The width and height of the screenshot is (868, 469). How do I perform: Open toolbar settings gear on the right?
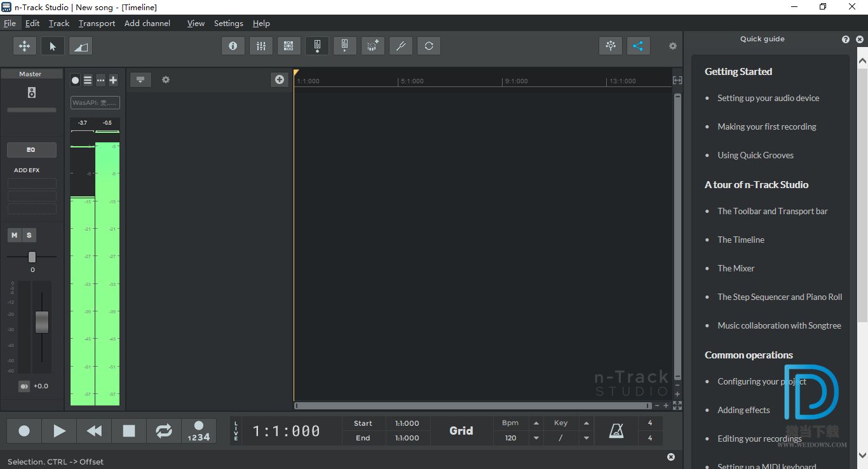(x=672, y=46)
